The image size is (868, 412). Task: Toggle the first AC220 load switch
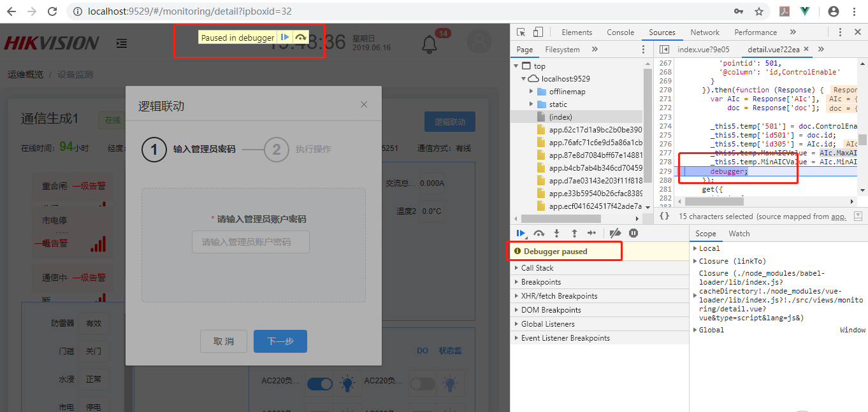point(320,383)
